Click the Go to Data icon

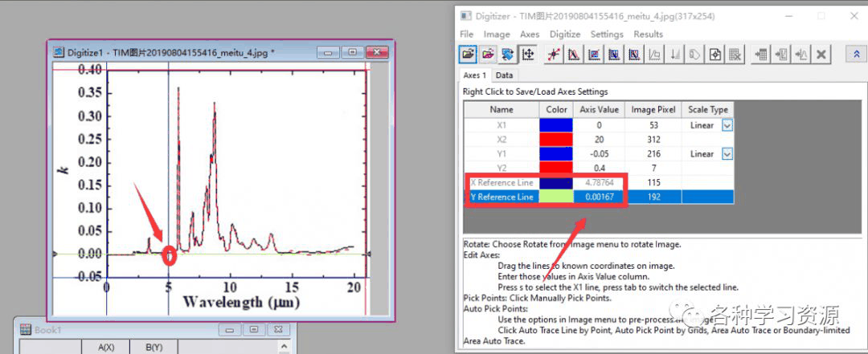[x=759, y=55]
